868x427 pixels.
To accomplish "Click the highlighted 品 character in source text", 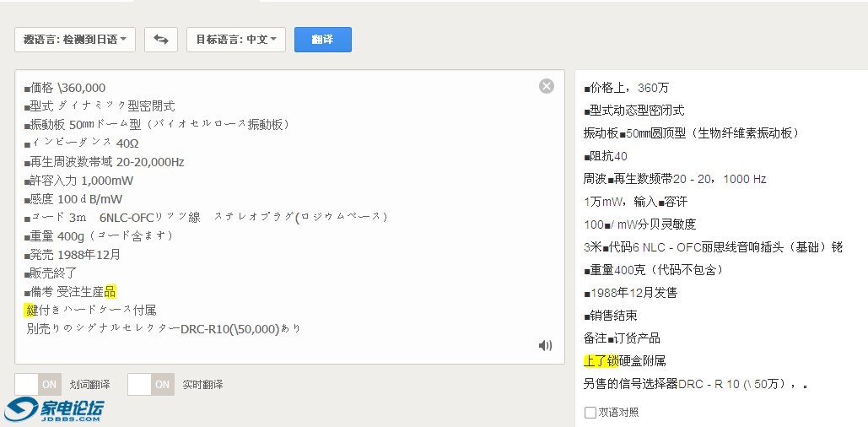I will (110, 291).
